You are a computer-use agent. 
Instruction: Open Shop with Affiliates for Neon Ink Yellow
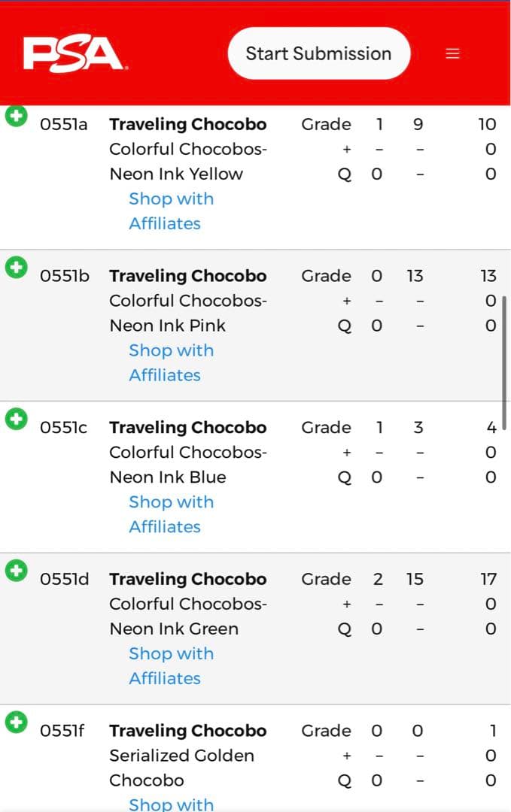170,211
